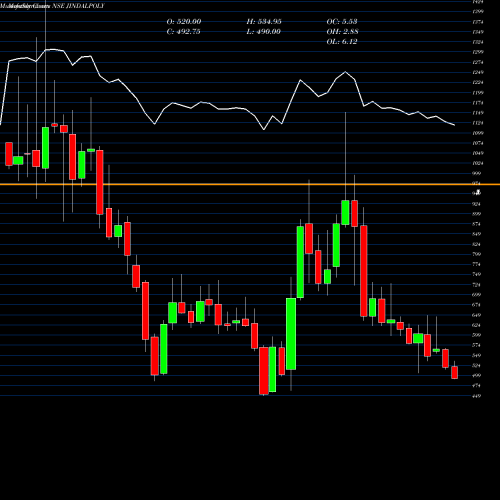Click the 1024 price axis label
Viewport: 500px width, 500px height.
[x=478, y=163]
